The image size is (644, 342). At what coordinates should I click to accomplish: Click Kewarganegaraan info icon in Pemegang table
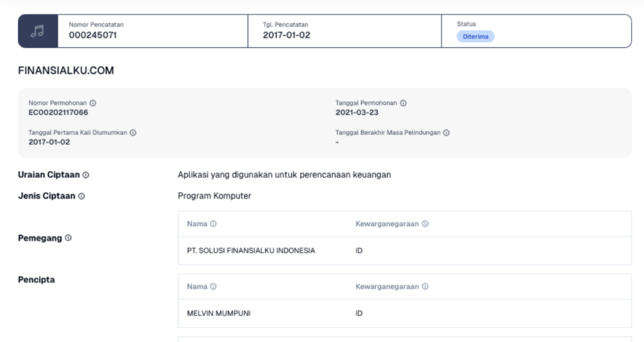point(425,224)
